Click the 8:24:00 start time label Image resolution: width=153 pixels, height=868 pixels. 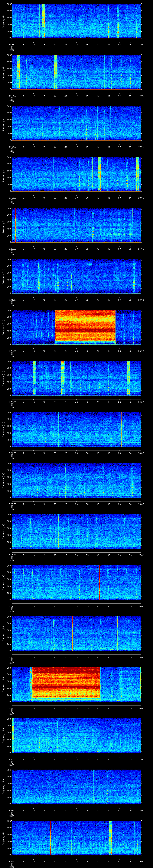(12, 453)
